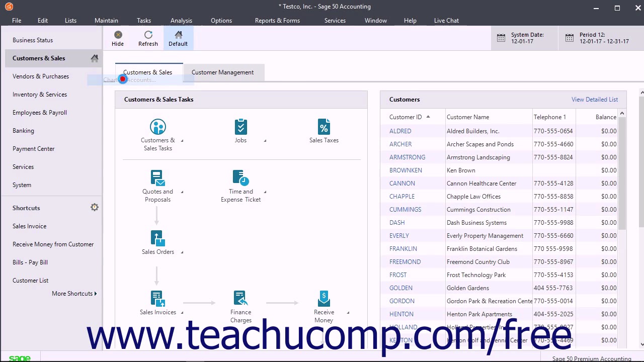The height and width of the screenshot is (362, 644).
Task: Open customer ARMSTRONG link
Action: point(407,157)
